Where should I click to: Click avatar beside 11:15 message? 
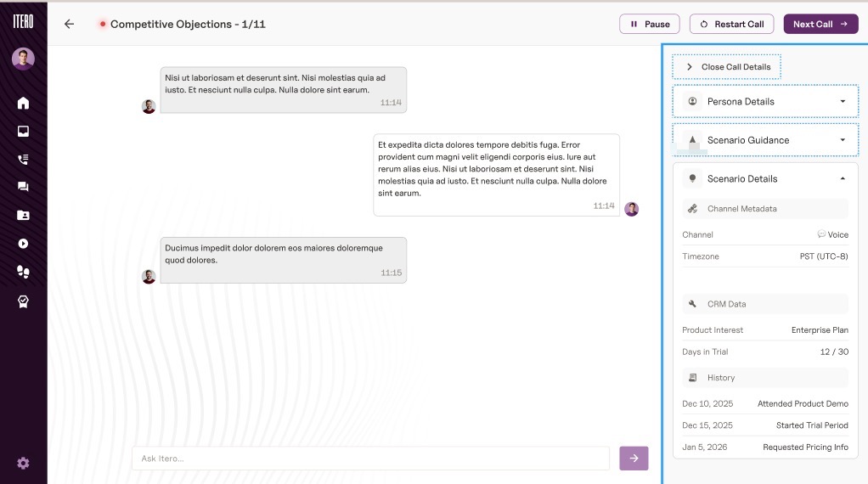click(x=149, y=276)
